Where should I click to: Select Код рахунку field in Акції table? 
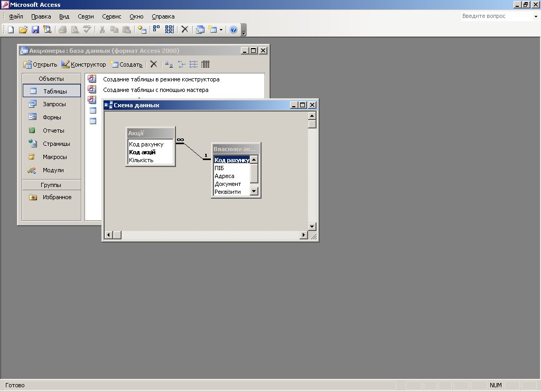pos(151,144)
